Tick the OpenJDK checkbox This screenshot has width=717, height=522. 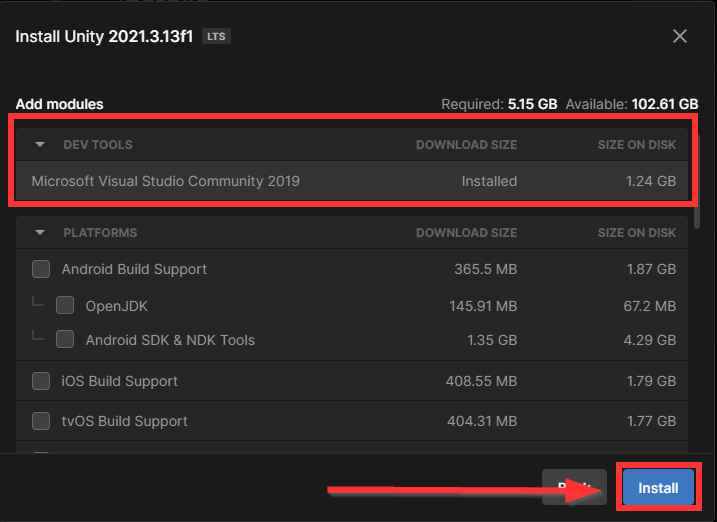[65, 305]
